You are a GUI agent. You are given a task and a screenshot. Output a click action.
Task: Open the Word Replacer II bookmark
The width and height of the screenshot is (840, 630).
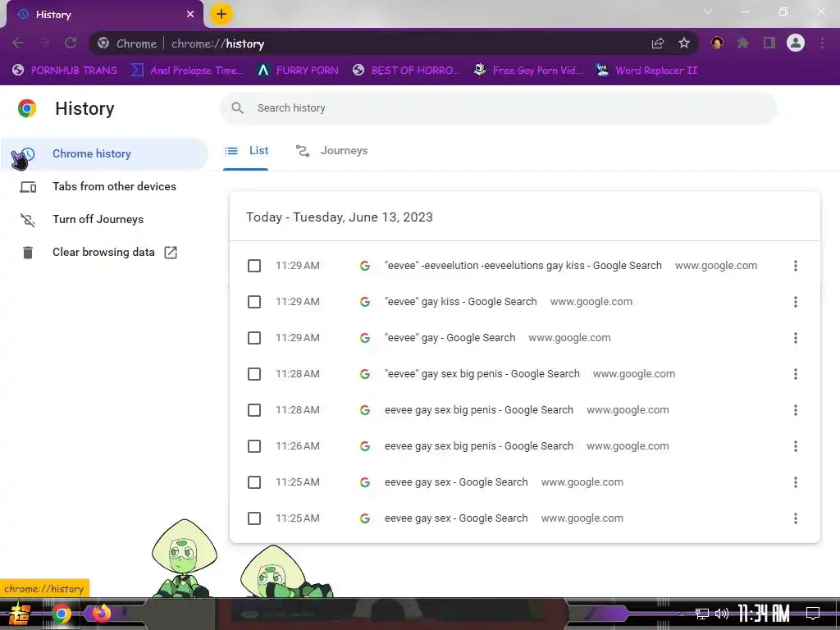pos(647,71)
